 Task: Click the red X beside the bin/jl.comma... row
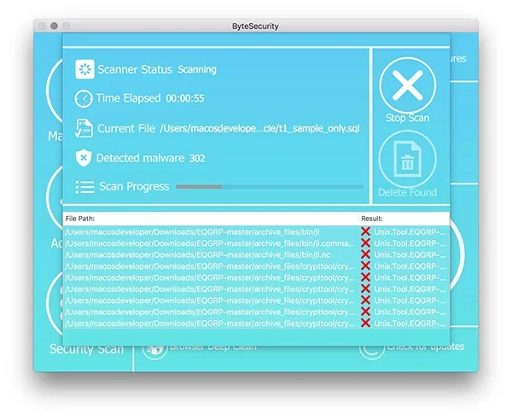(365, 243)
